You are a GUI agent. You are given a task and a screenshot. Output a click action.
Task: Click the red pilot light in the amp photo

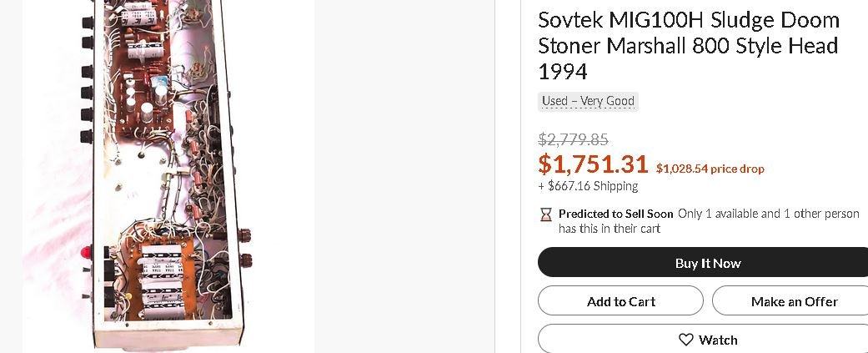click(x=84, y=252)
